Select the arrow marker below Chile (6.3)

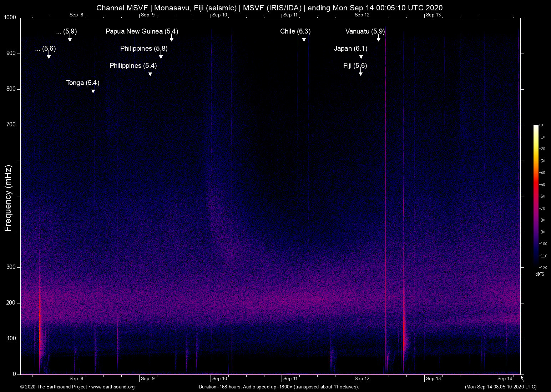click(x=304, y=39)
